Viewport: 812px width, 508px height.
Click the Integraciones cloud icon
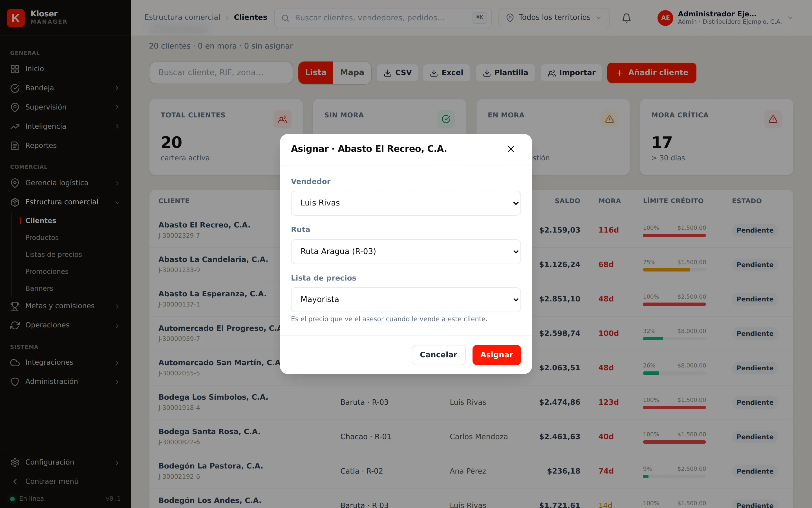click(x=15, y=363)
